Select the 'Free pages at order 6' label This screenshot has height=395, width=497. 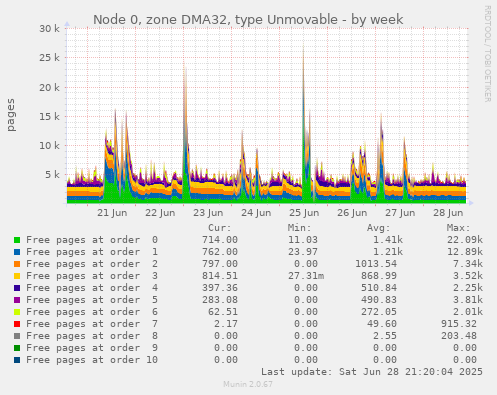click(92, 312)
